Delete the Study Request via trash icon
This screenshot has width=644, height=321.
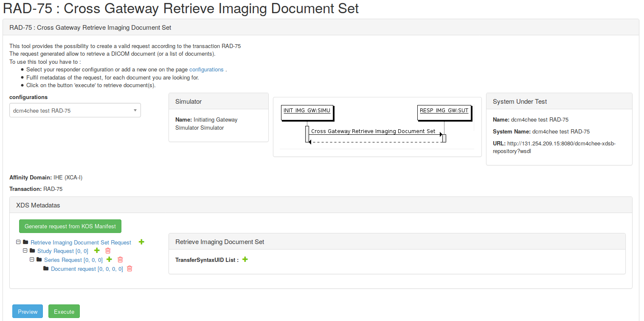point(108,251)
